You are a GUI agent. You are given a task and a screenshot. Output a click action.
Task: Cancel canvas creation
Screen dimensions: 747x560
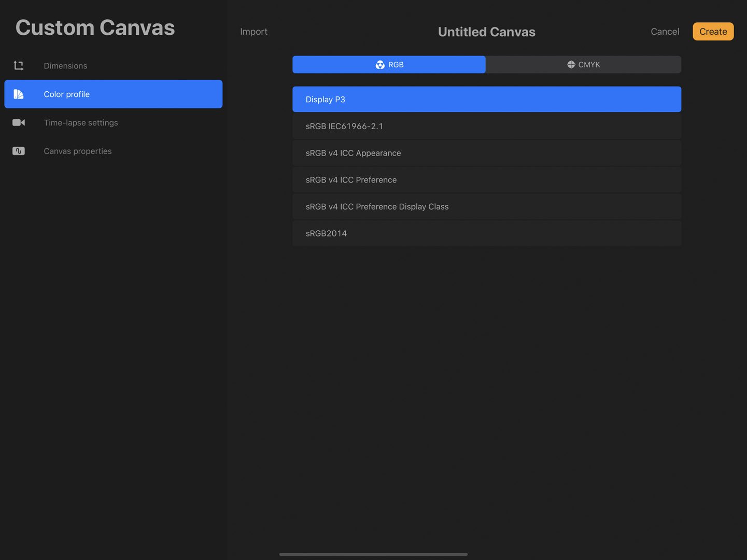[x=665, y=31]
